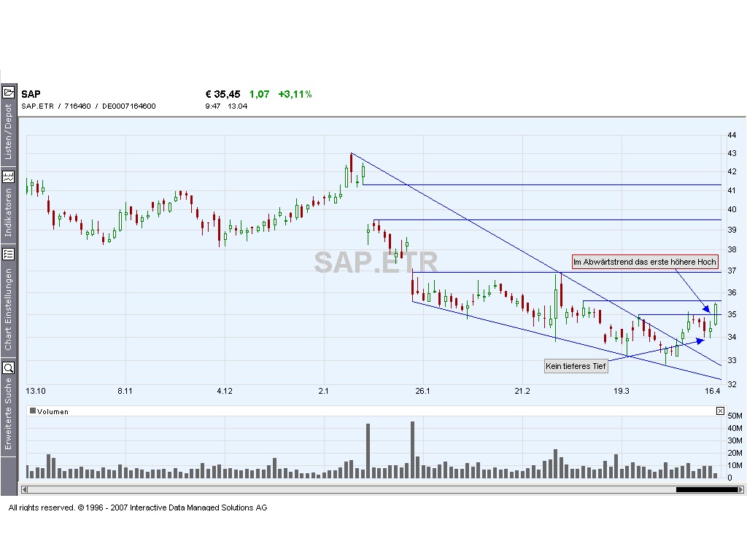The height and width of the screenshot is (560, 747).
Task: Select the 'Im Abwärtstrend das erste höhere Hoch' annotation
Action: (x=645, y=262)
